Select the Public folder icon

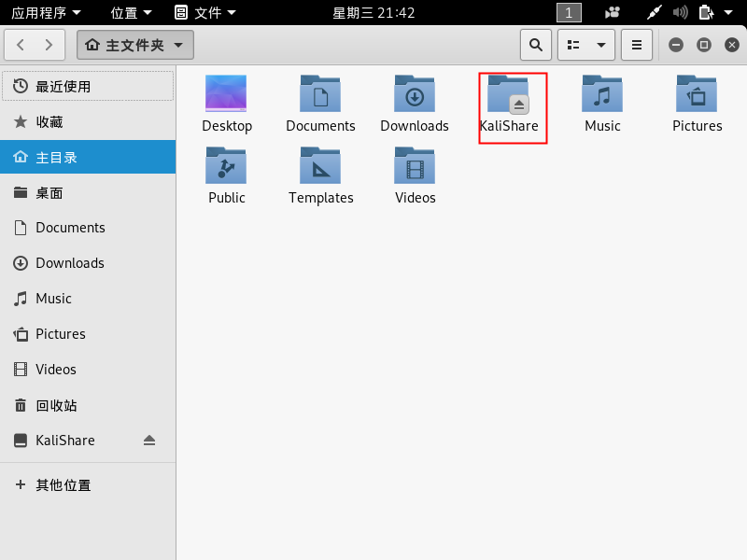pos(226,166)
